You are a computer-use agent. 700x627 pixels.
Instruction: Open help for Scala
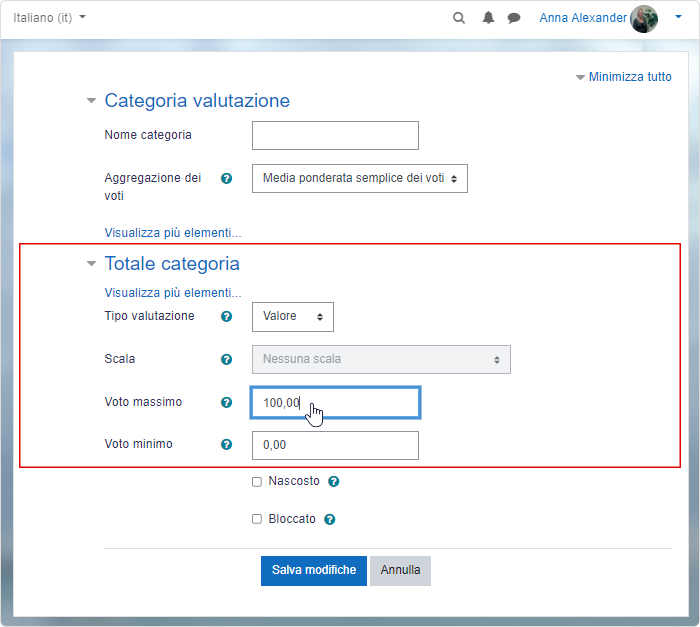pyautogui.click(x=226, y=359)
